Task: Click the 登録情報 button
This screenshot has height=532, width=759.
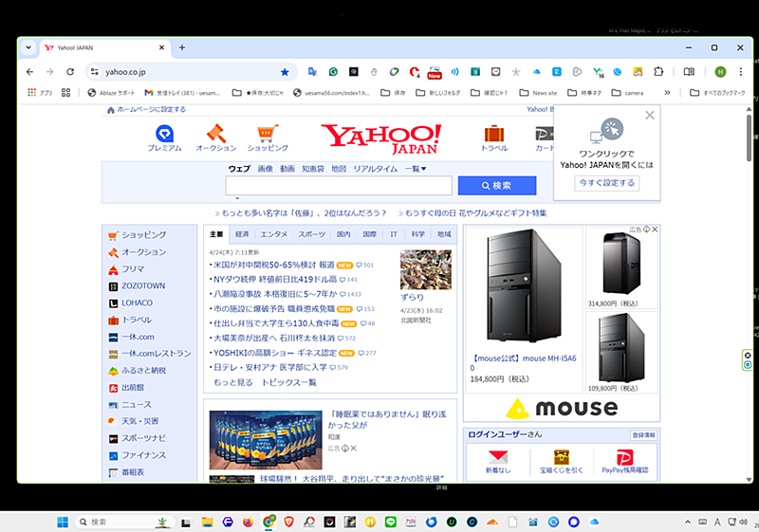Action: [644, 434]
